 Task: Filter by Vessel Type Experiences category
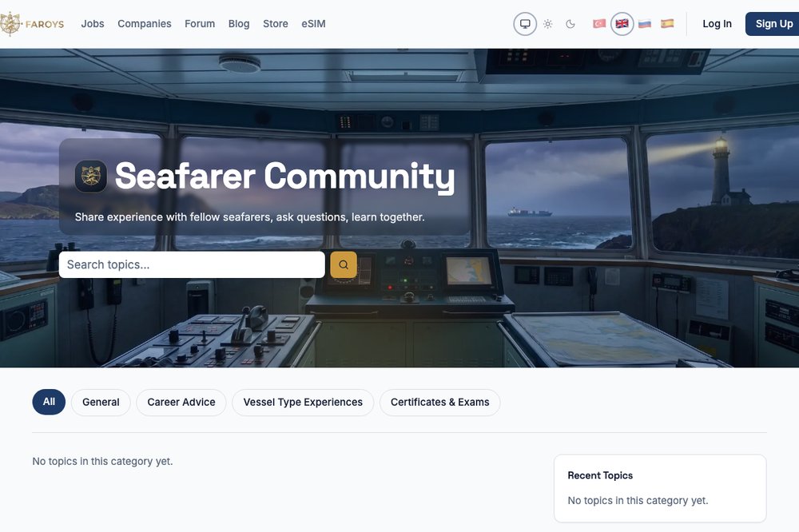tap(303, 402)
